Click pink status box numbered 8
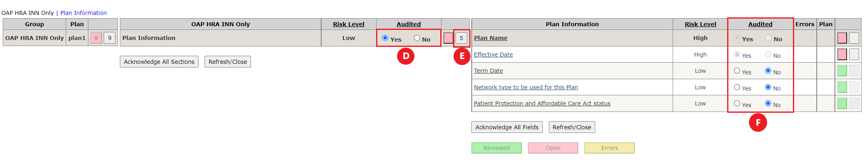Image resolution: width=868 pixels, height=160 pixels. click(x=96, y=38)
